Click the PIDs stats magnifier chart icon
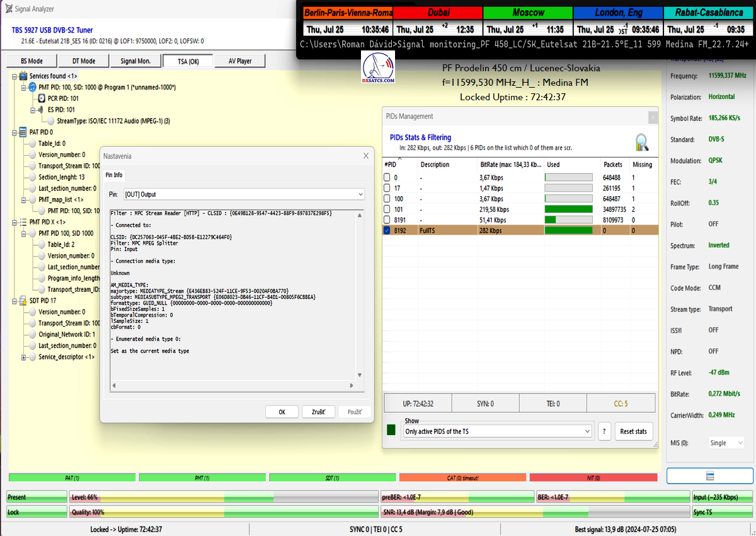Image resolution: width=756 pixels, height=536 pixels. (x=641, y=141)
